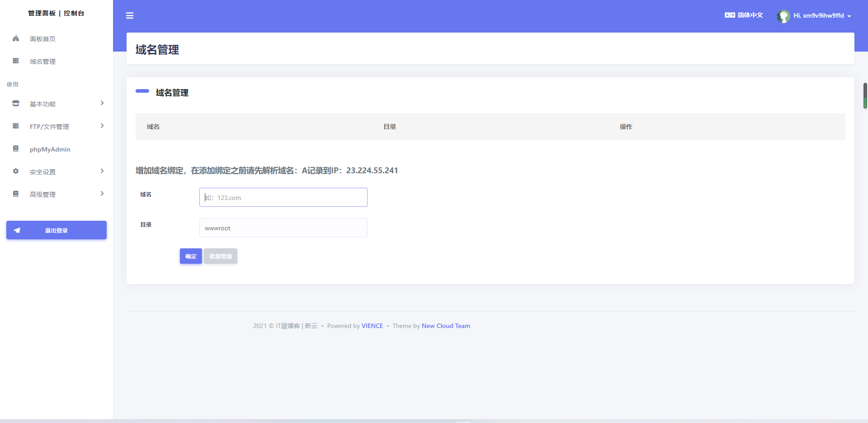Expand the 高级管理 submenu arrow
This screenshot has width=868, height=423.
(102, 194)
